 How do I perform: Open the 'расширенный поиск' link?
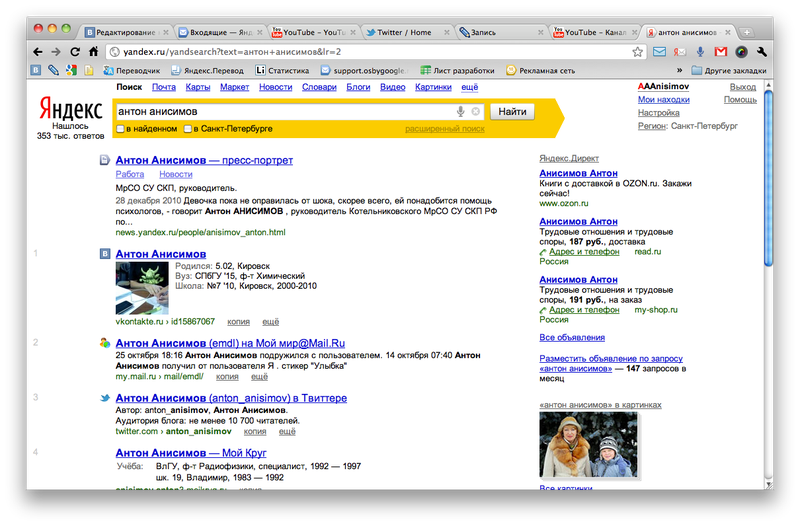coord(445,129)
